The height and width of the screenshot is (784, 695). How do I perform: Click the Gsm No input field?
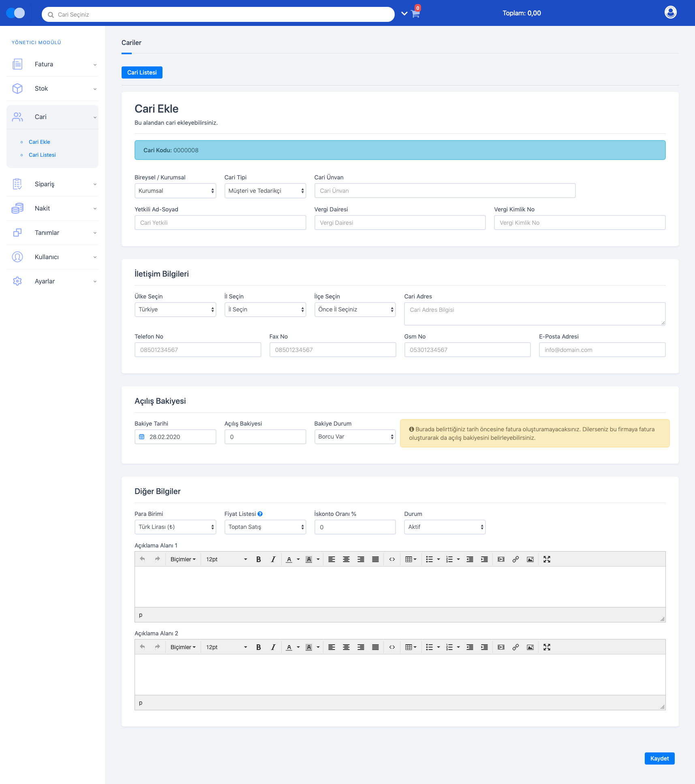467,350
